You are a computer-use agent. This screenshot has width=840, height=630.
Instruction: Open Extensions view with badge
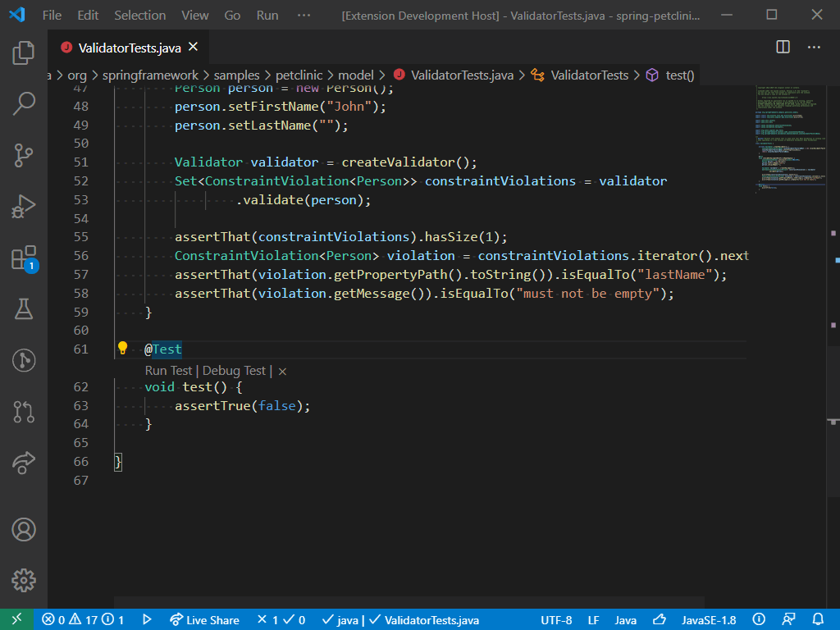tap(24, 258)
